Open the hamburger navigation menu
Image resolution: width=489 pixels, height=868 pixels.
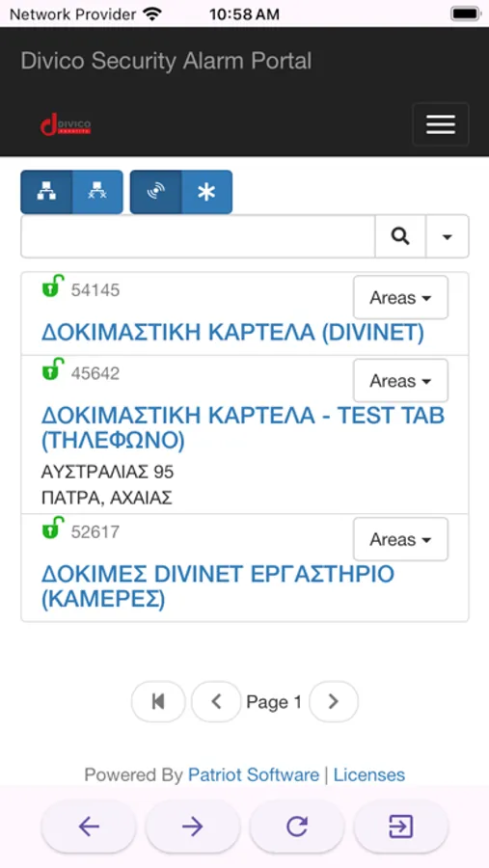coord(440,124)
